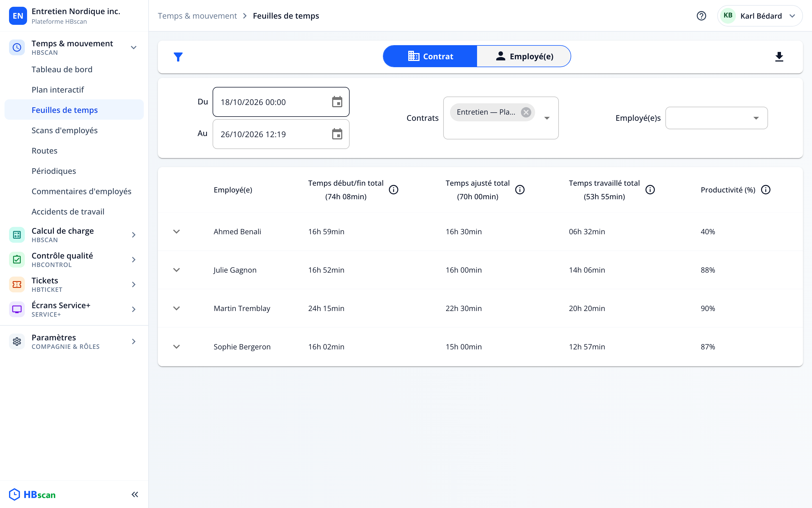Open Routes page
The width and height of the screenshot is (812, 508).
74,150
